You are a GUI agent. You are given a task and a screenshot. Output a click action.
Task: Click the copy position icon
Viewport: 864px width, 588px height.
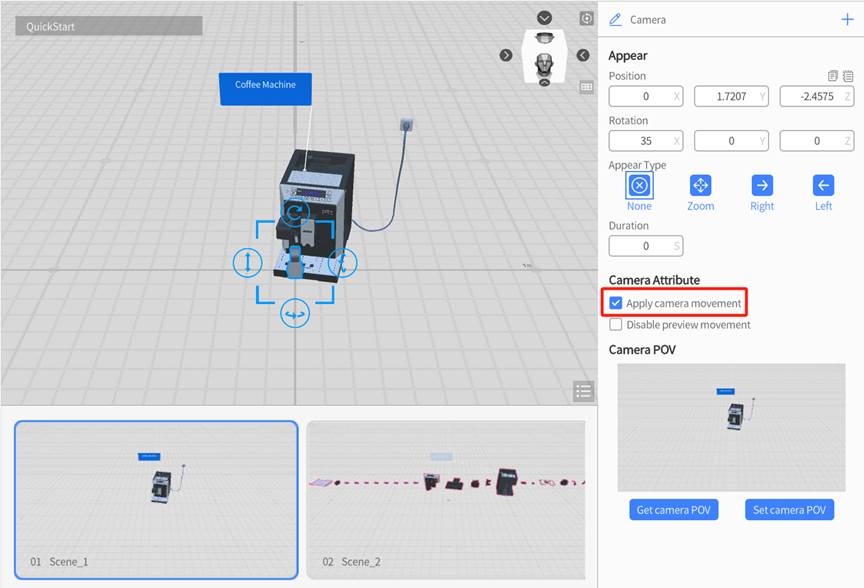833,76
